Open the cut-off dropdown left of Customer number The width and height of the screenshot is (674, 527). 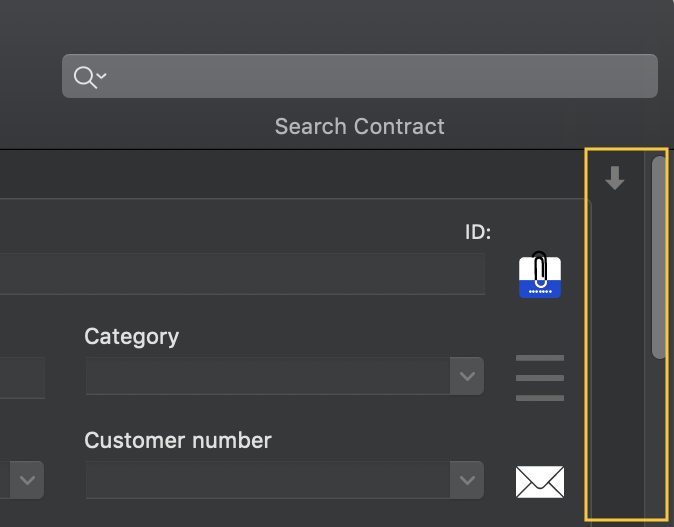(27, 480)
